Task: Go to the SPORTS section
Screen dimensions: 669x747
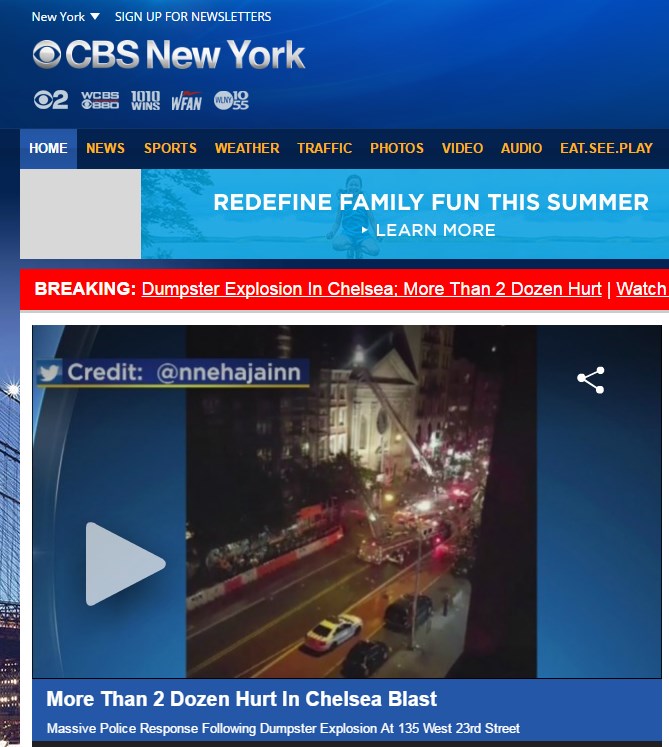Action: [x=170, y=148]
